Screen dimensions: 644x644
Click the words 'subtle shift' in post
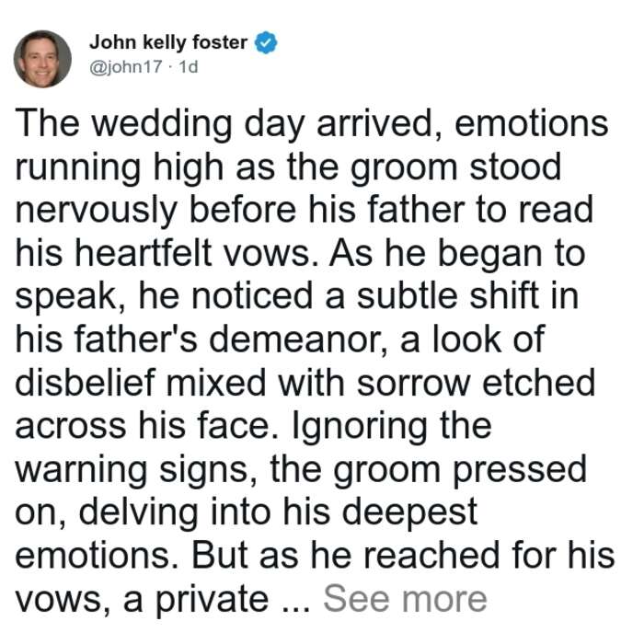tap(448, 295)
